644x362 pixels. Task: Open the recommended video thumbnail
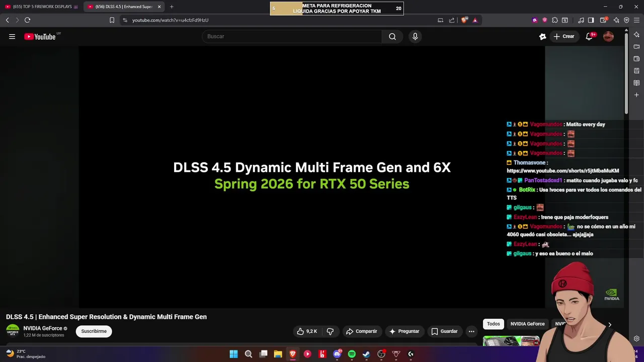point(511,341)
